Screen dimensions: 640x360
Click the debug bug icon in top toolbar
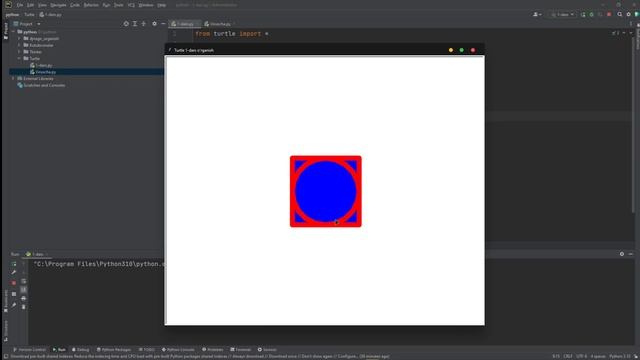(591, 15)
